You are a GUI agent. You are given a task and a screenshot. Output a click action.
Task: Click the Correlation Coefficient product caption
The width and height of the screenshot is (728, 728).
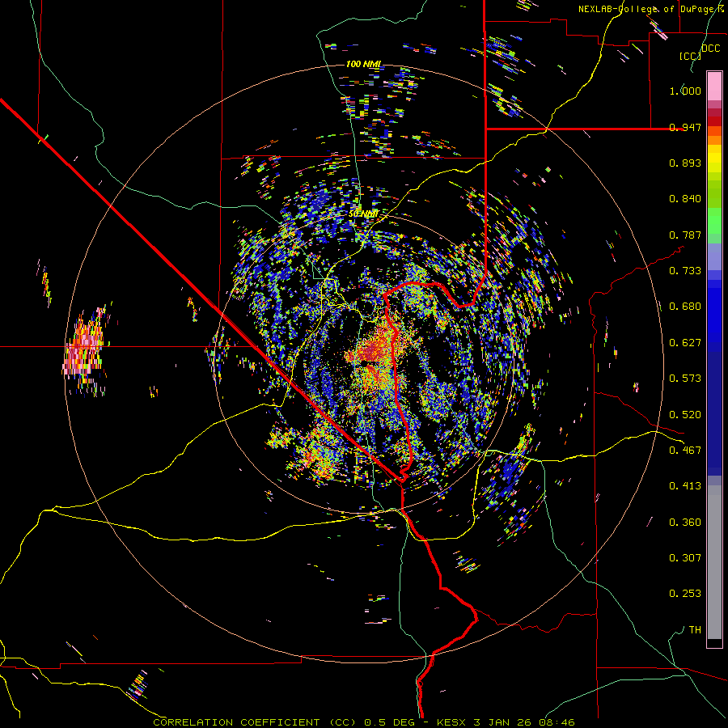pos(364,722)
